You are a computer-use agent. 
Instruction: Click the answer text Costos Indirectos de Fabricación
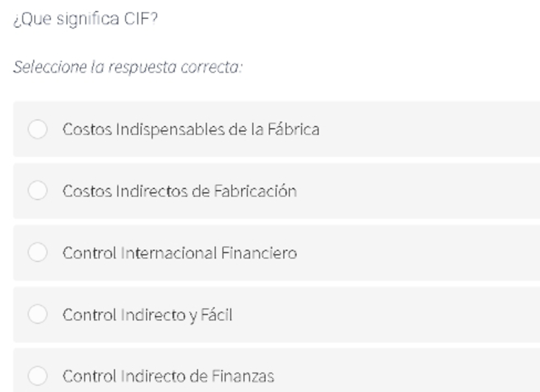coord(180,191)
